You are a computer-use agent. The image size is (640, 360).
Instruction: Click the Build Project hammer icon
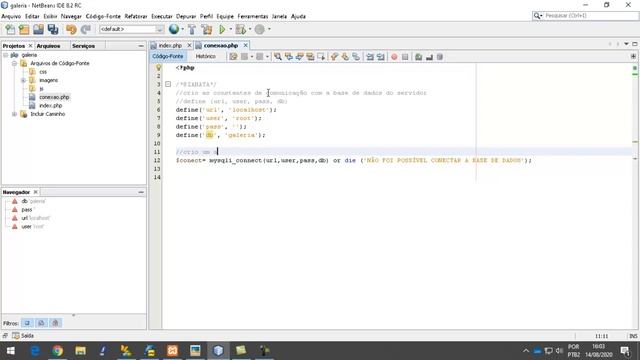click(x=192, y=29)
